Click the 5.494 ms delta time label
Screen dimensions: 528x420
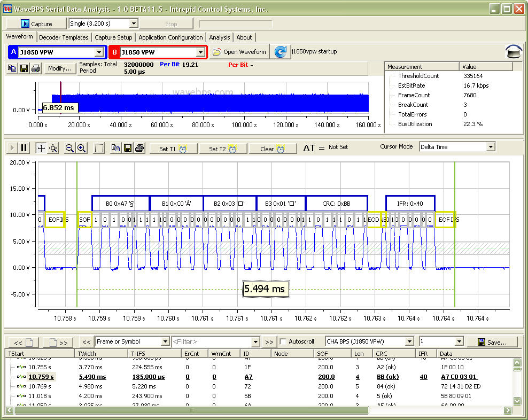(266, 289)
